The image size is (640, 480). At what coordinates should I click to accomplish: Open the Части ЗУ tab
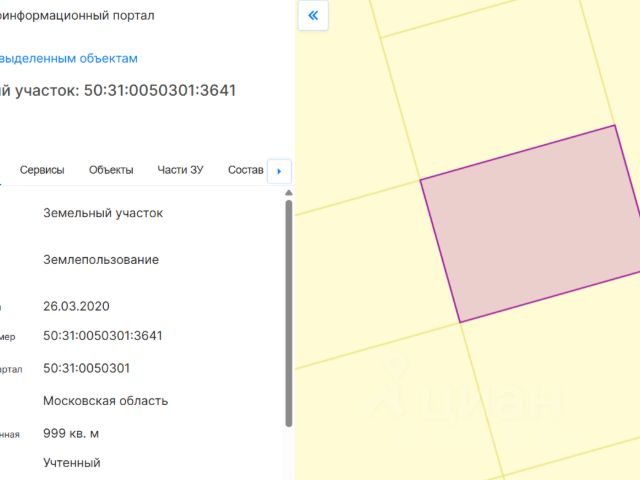pyautogui.click(x=180, y=170)
